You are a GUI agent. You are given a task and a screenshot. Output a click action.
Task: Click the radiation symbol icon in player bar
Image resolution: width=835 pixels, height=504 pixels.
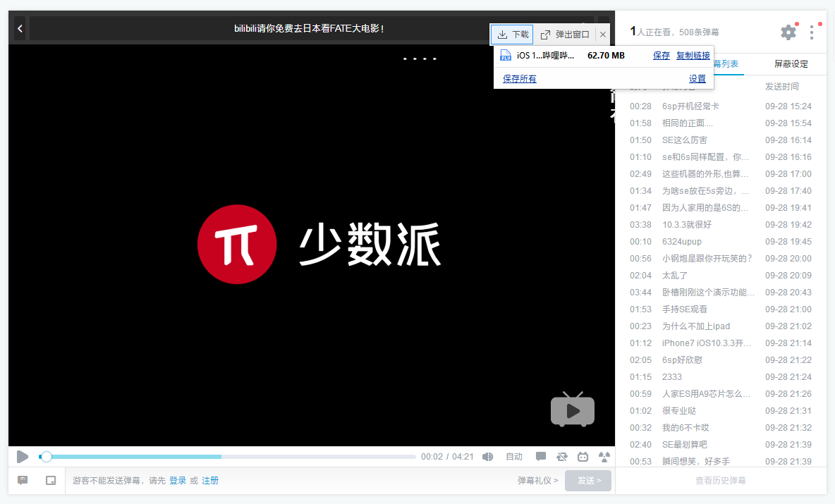604,457
